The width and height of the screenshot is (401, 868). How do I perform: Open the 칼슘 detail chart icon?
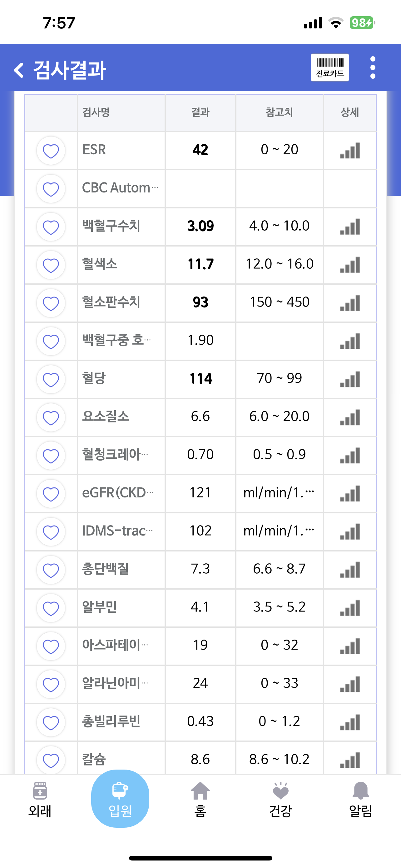pyautogui.click(x=350, y=760)
